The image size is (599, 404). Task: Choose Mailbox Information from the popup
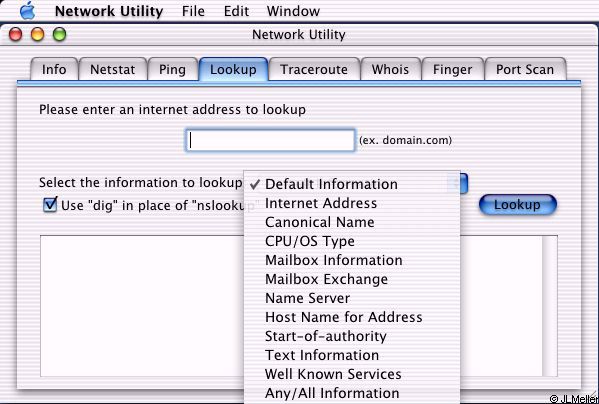351,260
